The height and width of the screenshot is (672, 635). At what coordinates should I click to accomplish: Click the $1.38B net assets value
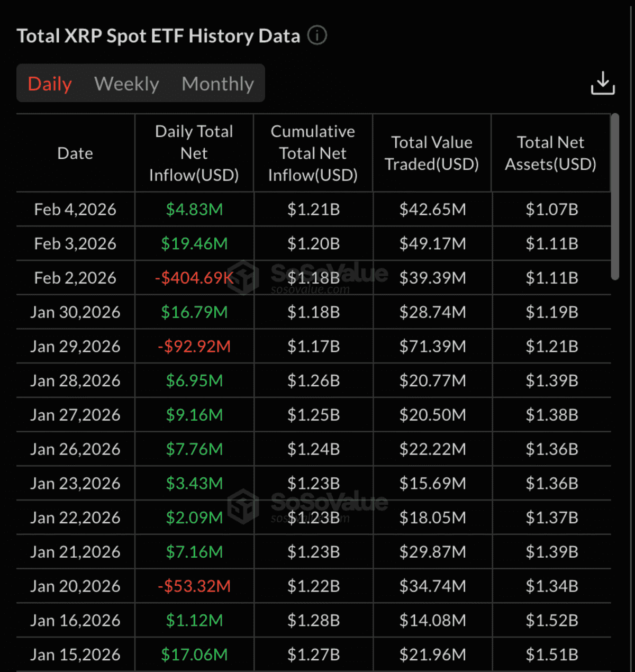(x=551, y=415)
